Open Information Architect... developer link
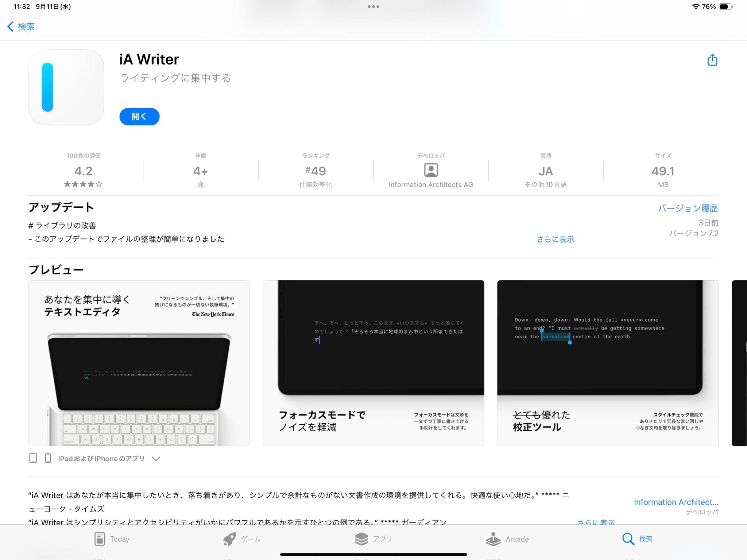This screenshot has height=560, width=747. 676,502
